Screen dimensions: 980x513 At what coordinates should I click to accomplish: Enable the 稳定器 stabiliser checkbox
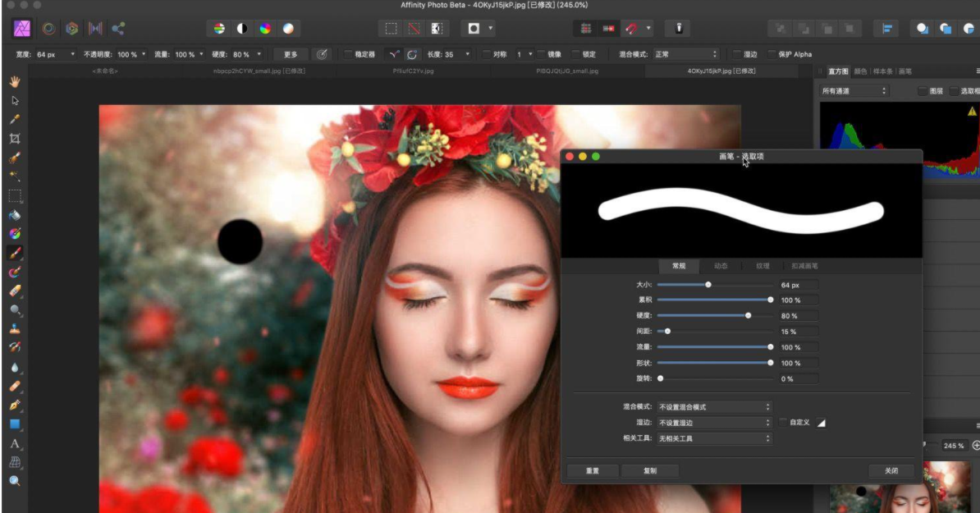(x=347, y=54)
